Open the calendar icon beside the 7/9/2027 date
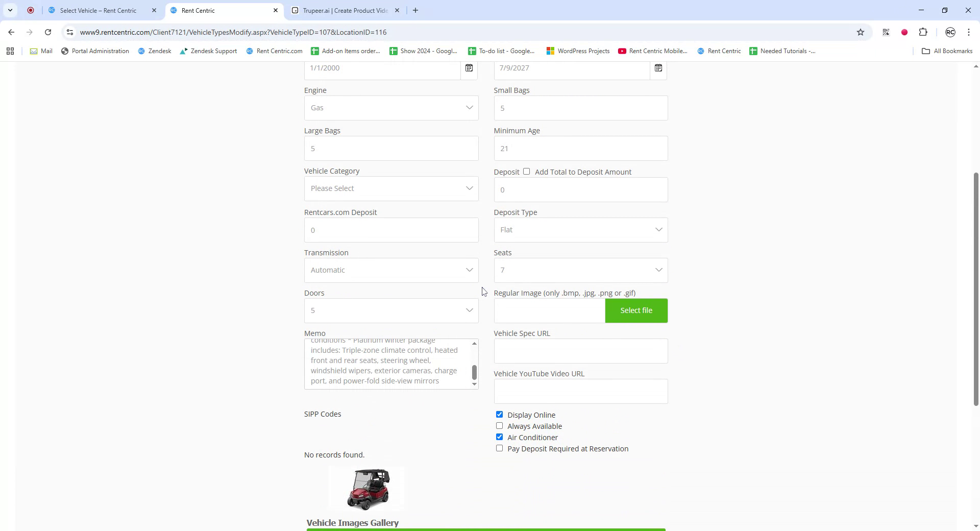 coord(658,68)
